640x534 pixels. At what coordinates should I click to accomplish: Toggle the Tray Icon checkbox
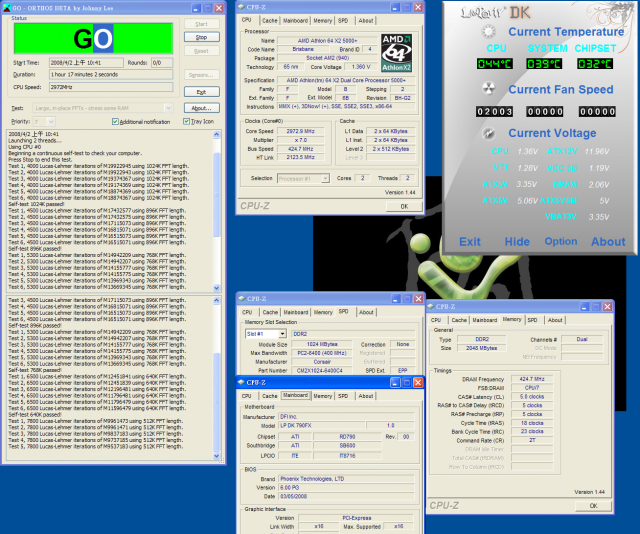187,121
